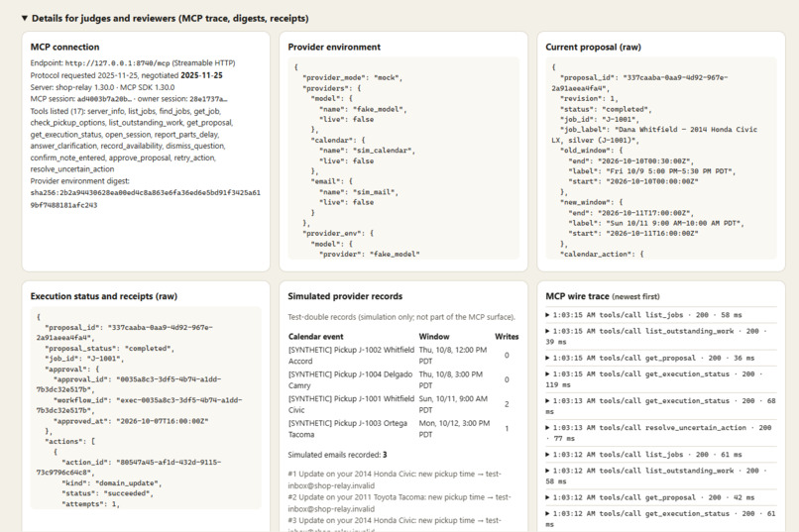Click the Writes column header
799x532 pixels.
click(x=507, y=337)
